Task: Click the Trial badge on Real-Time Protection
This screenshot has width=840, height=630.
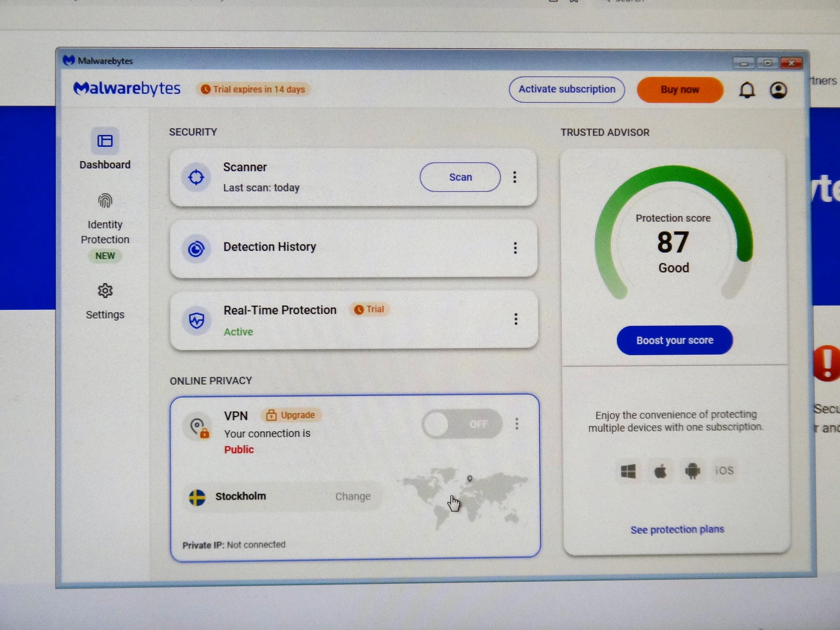Action: pos(369,309)
